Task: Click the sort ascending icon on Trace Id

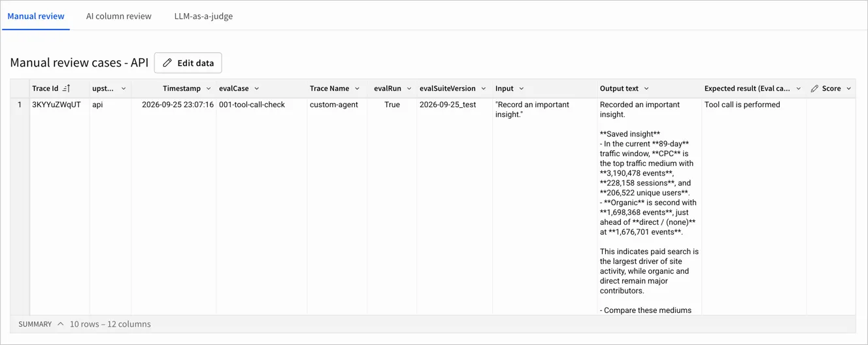Action: coord(66,88)
